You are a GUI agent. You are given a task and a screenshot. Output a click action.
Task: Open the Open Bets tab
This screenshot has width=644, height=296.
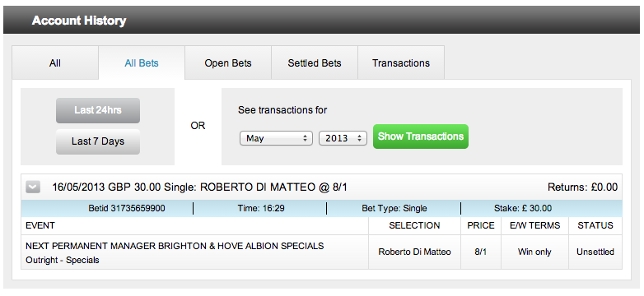[x=228, y=62]
